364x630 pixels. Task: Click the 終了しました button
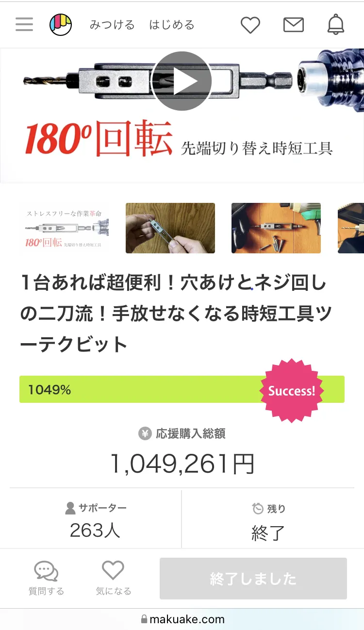pos(253,579)
